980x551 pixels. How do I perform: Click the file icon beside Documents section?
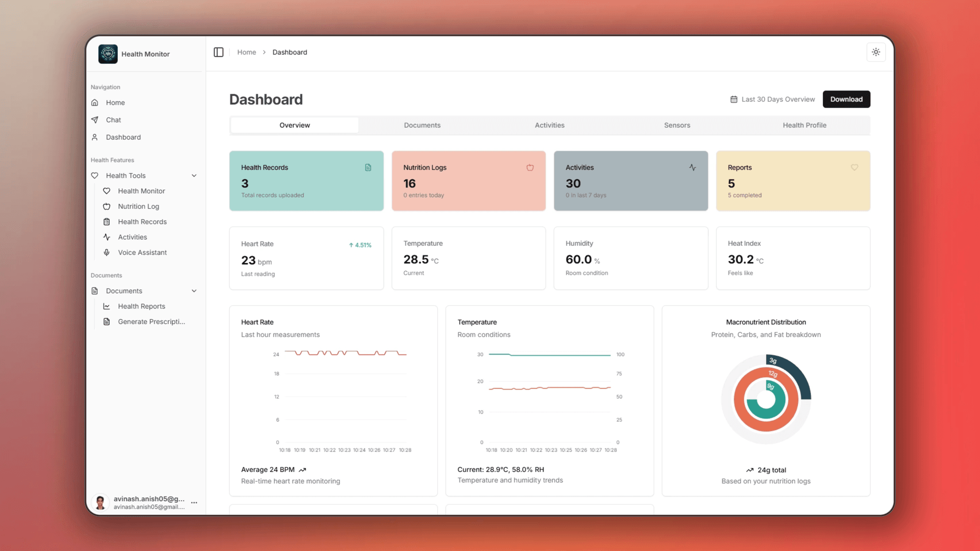95,291
